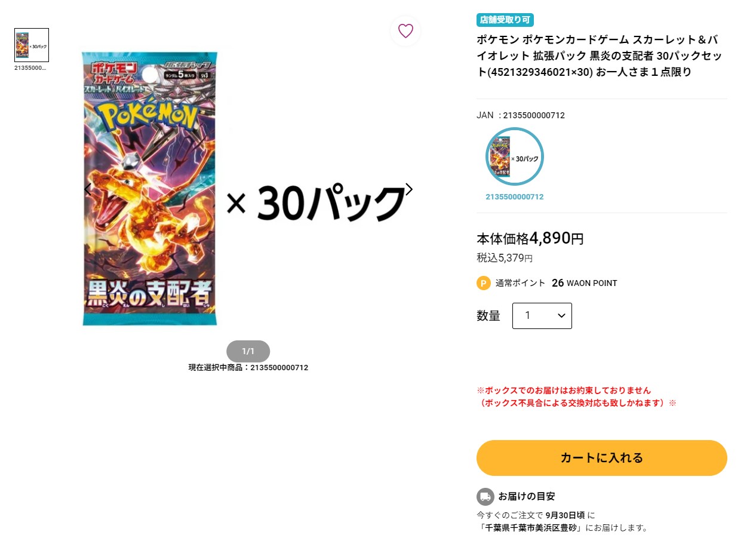Select the small product thumbnail at top left
The image size is (756, 538).
coord(32,45)
